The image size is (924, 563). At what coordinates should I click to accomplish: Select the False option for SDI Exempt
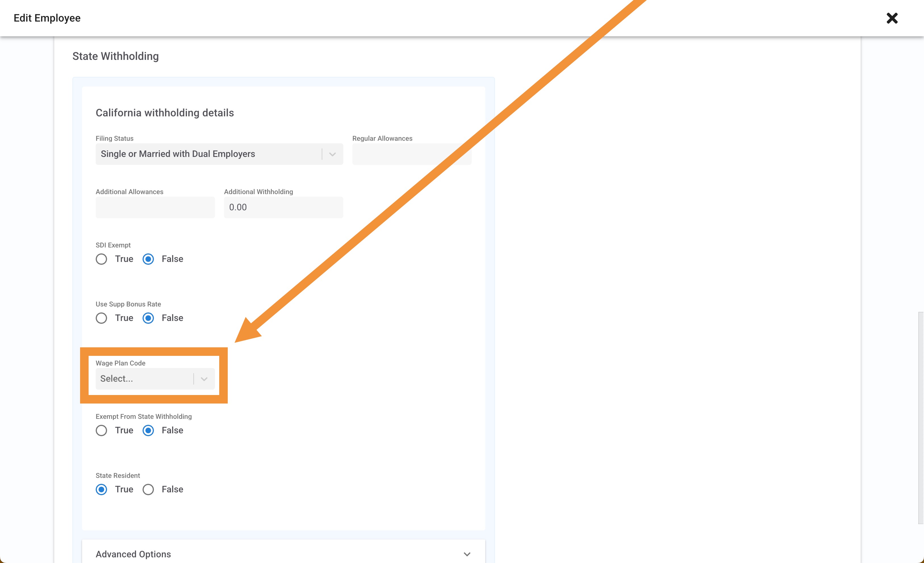click(148, 259)
